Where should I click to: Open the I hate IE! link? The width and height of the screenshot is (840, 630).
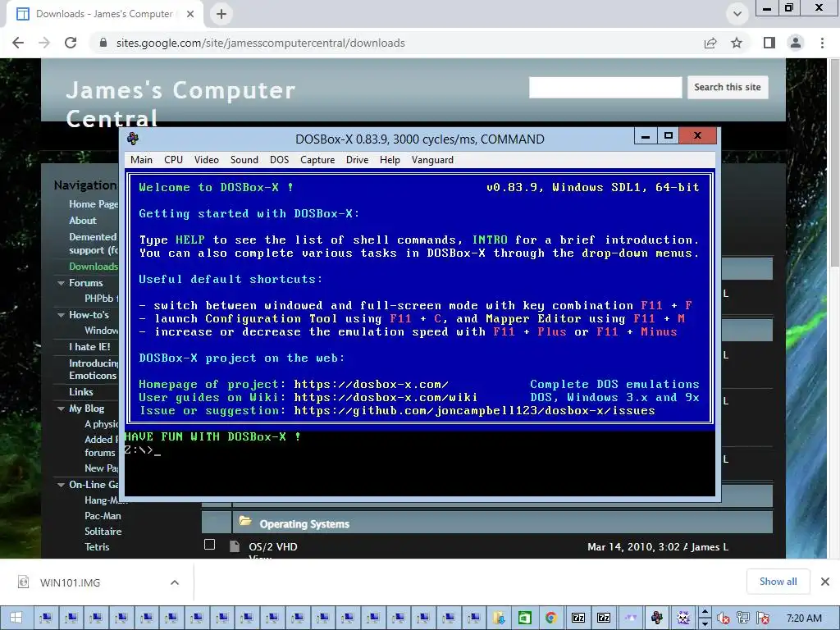click(89, 347)
